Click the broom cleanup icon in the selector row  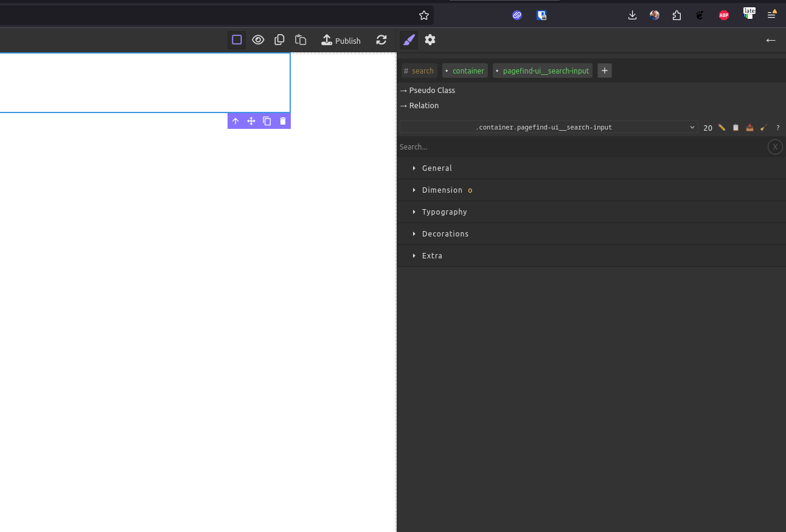pos(763,127)
